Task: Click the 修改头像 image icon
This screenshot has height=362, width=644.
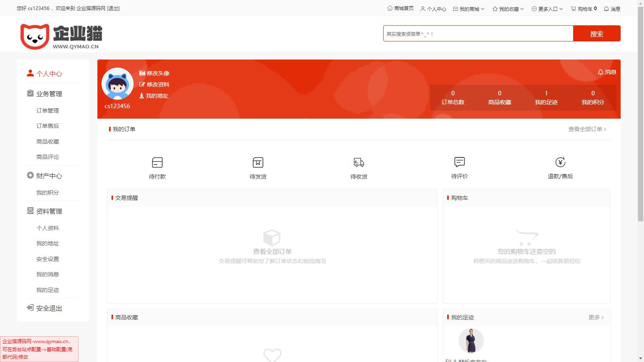Action: [x=142, y=73]
